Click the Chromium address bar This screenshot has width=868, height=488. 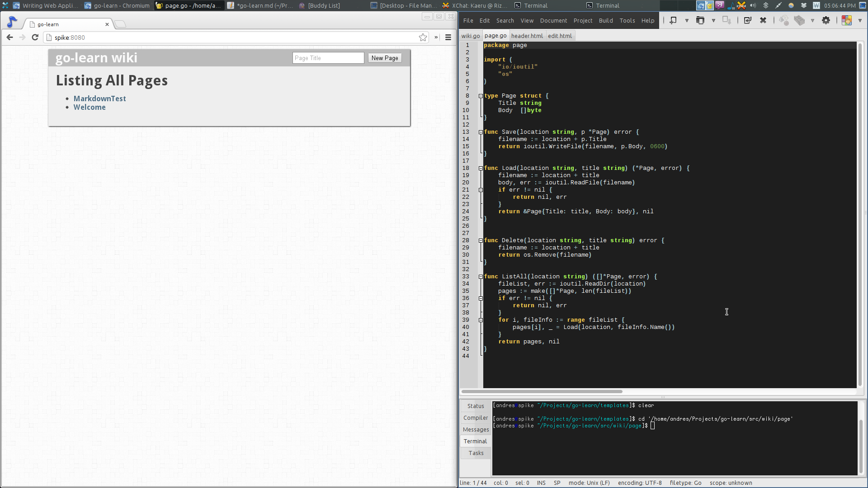coord(235,38)
